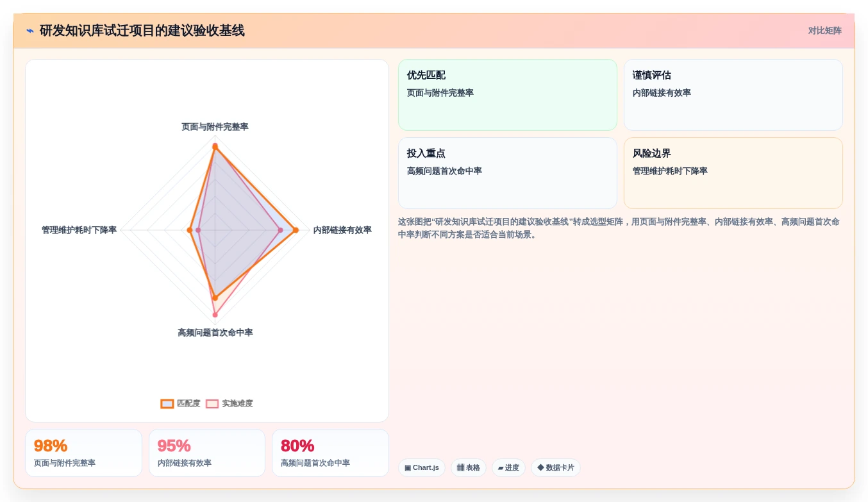Image resolution: width=868 pixels, height=502 pixels.
Task: Click the Chart.js tag chip
Action: click(x=422, y=468)
